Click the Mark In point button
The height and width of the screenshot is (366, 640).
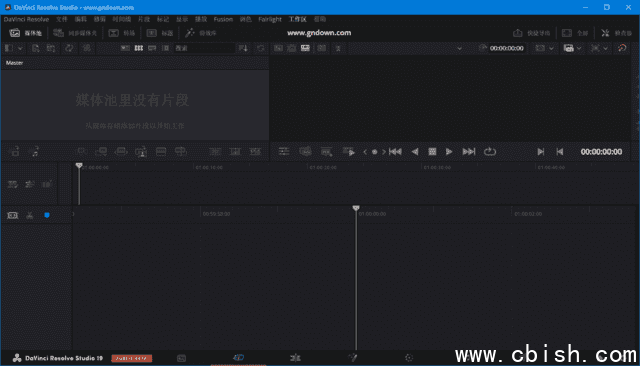tap(541, 152)
